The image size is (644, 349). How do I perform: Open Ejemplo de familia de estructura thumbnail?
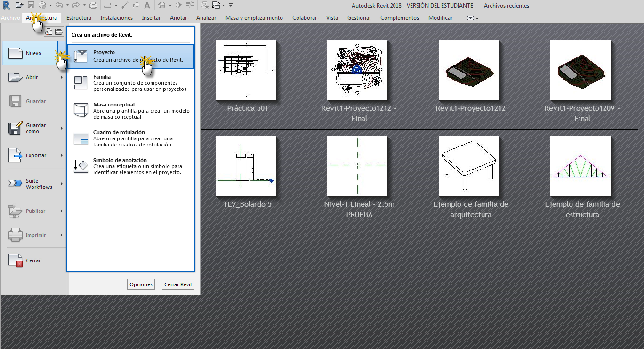[580, 166]
